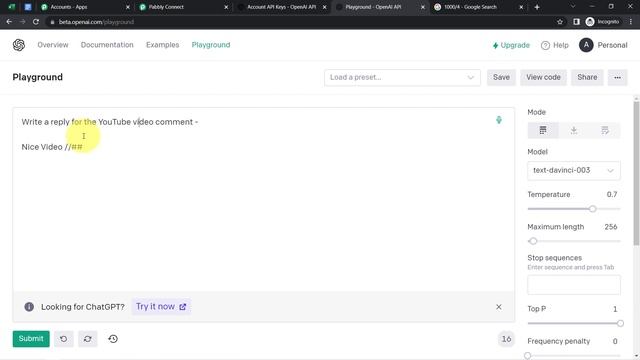Click the 'Nice Video //##' line
The image size is (640, 360).
pos(52,147)
